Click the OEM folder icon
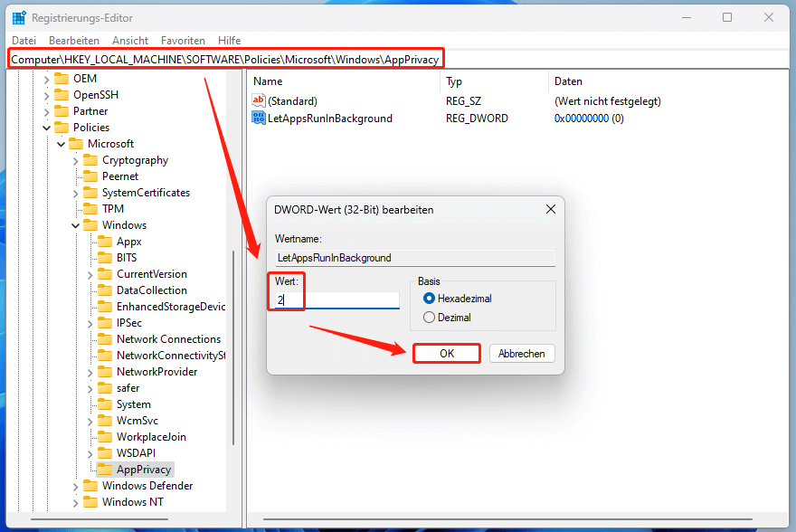Screen dimensions: 796x532 [x=62, y=79]
